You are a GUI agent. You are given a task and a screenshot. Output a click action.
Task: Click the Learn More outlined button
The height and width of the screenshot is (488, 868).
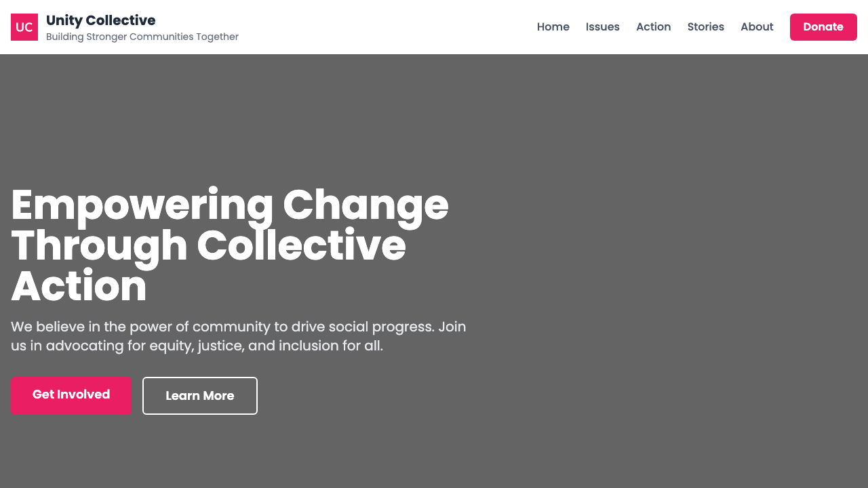[x=199, y=395]
